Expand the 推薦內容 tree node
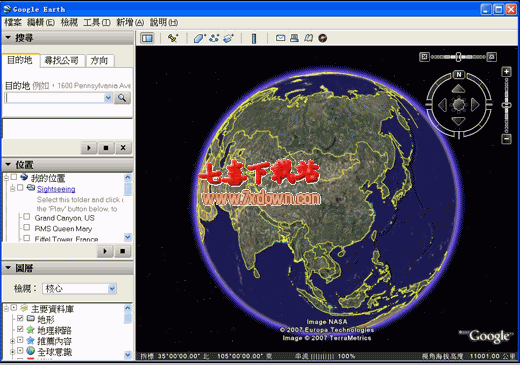520x365 pixels. coord(12,341)
